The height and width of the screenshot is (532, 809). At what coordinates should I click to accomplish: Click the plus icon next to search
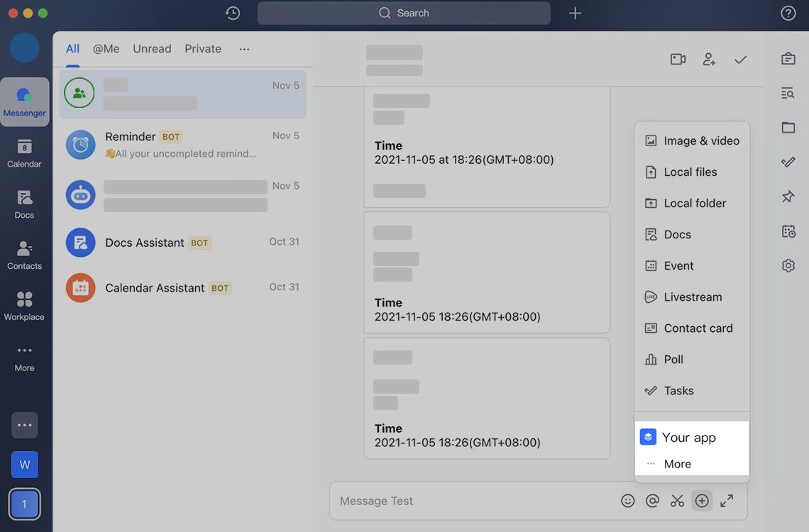pos(575,13)
